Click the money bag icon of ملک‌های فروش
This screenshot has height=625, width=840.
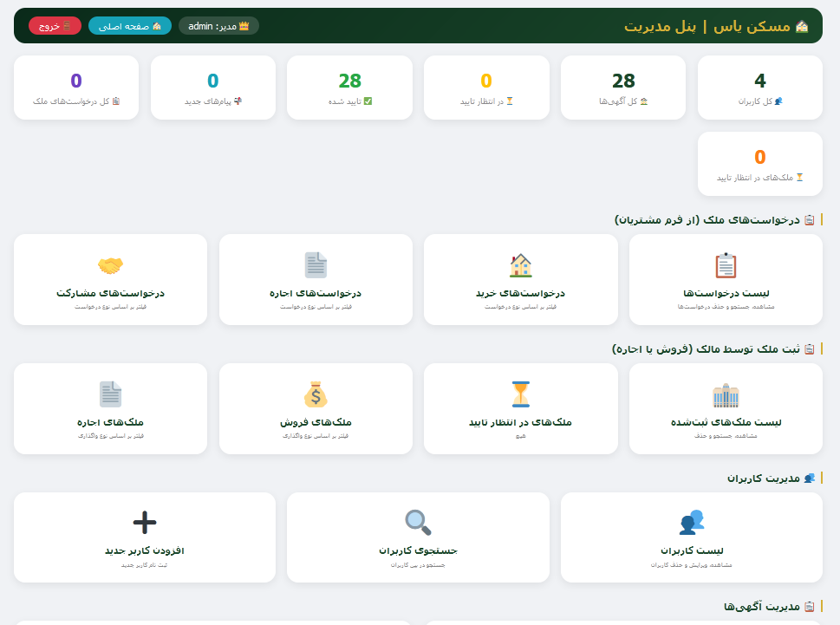coord(316,394)
